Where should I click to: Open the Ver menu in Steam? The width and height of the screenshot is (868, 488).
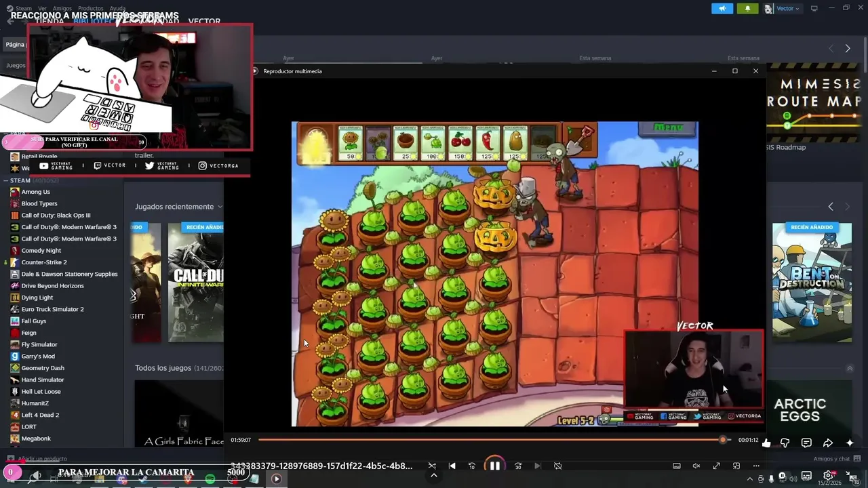42,8
